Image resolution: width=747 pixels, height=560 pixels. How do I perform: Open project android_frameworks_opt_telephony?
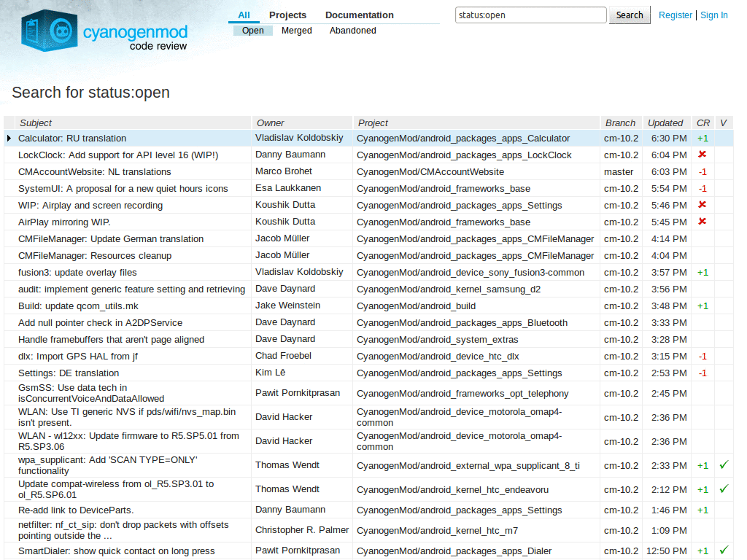pos(462,393)
